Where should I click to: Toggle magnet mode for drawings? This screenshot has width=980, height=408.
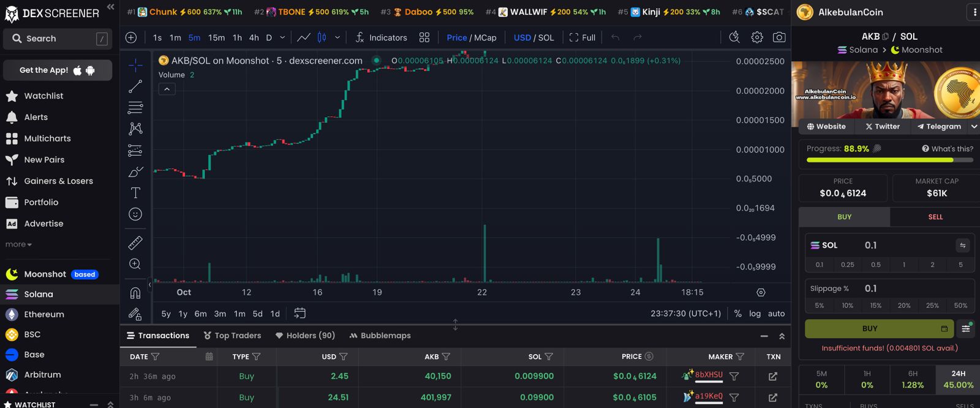click(135, 293)
